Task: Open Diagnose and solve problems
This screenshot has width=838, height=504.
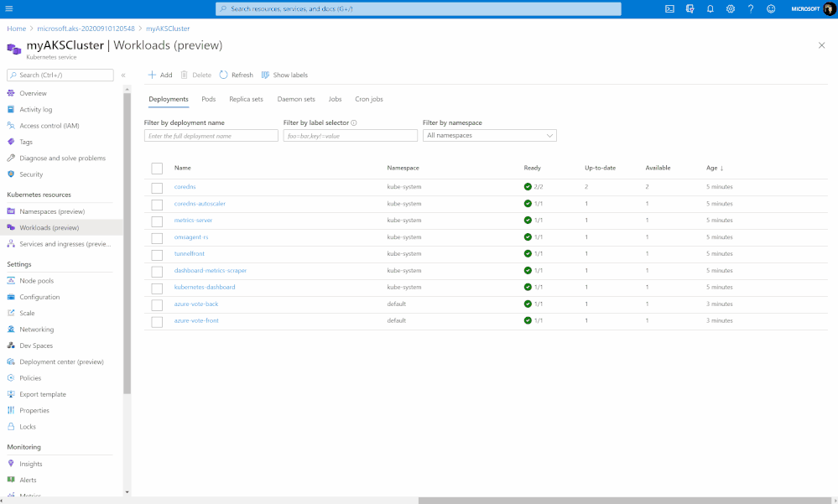Action: (x=63, y=158)
